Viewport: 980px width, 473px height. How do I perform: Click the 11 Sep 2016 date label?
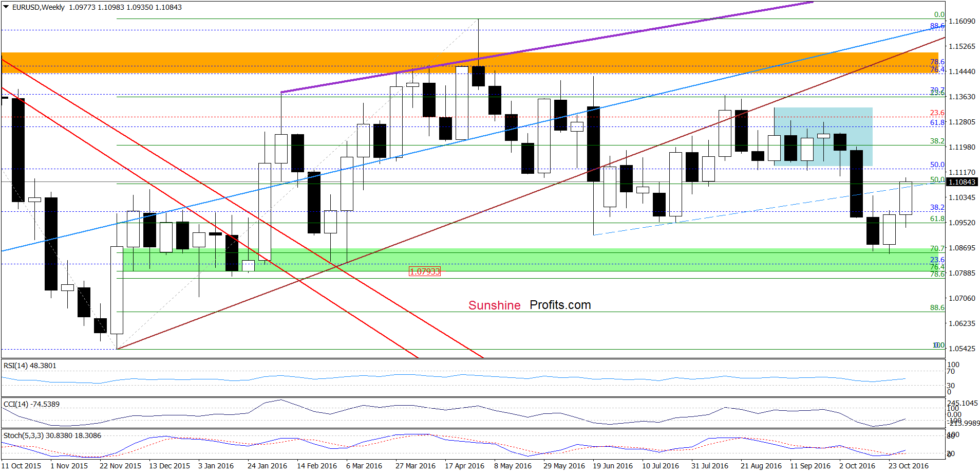810,466
